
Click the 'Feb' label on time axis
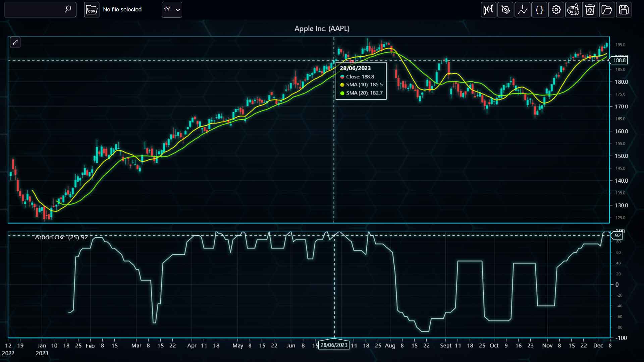(x=90, y=346)
